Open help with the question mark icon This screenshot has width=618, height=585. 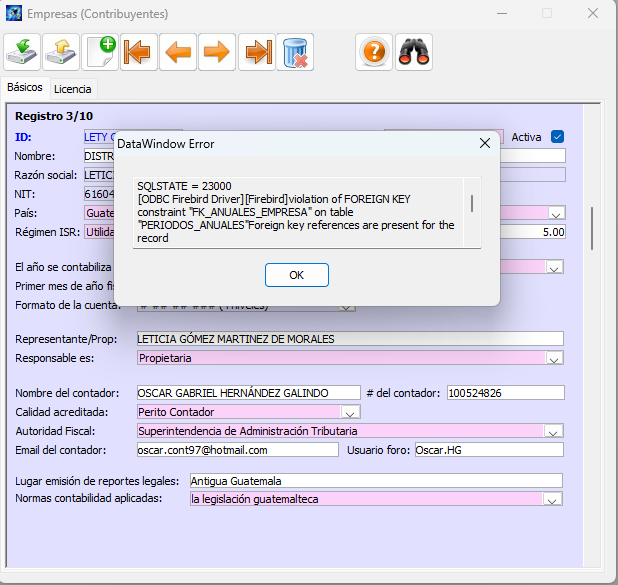(x=374, y=52)
